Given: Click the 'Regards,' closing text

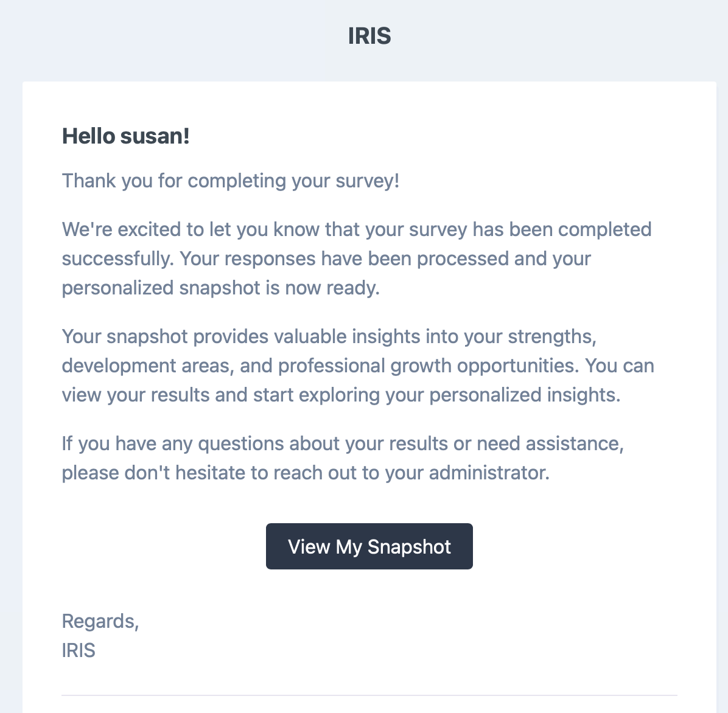Looking at the screenshot, I should (100, 621).
